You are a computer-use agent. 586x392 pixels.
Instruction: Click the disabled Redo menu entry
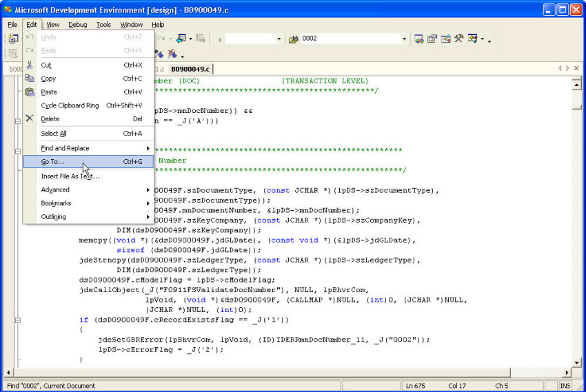click(88, 50)
